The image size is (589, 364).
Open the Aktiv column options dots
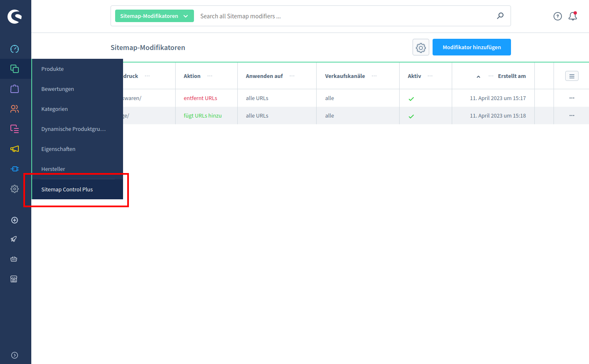click(430, 76)
